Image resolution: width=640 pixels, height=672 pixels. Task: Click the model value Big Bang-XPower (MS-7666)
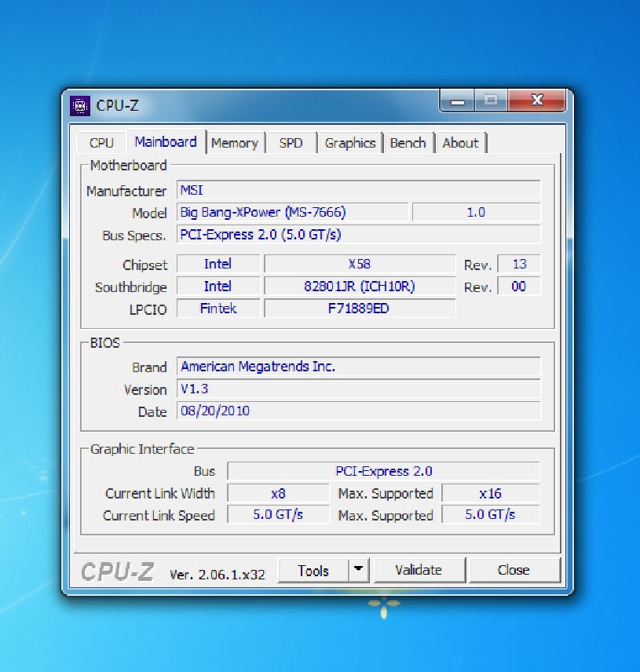click(x=293, y=212)
